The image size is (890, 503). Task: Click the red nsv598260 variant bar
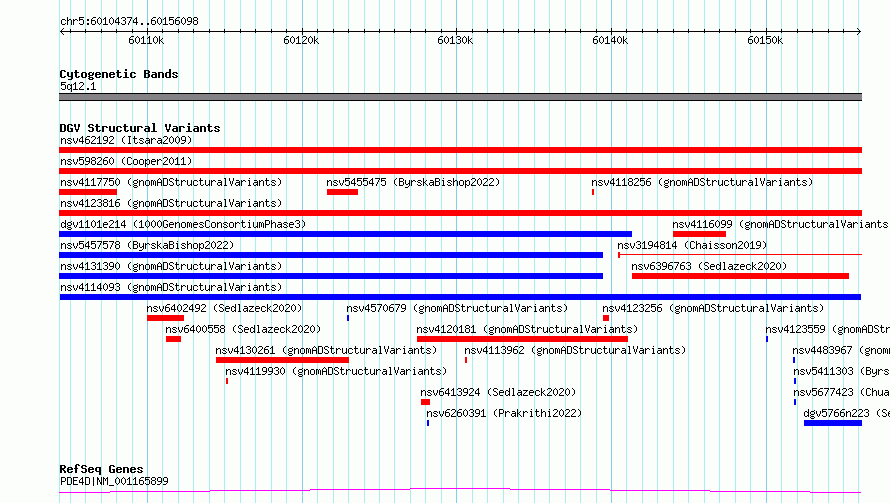[460, 171]
